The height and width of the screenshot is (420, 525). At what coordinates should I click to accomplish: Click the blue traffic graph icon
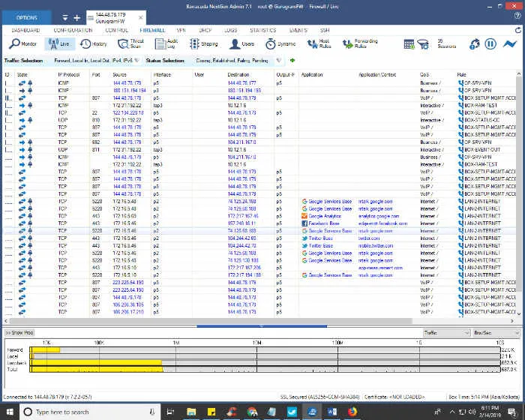click(510, 44)
